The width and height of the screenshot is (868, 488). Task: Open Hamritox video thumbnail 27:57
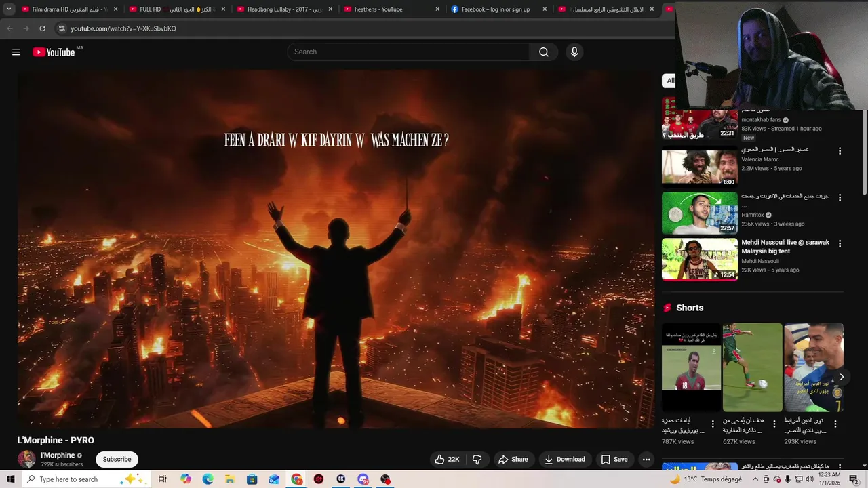pyautogui.click(x=699, y=213)
